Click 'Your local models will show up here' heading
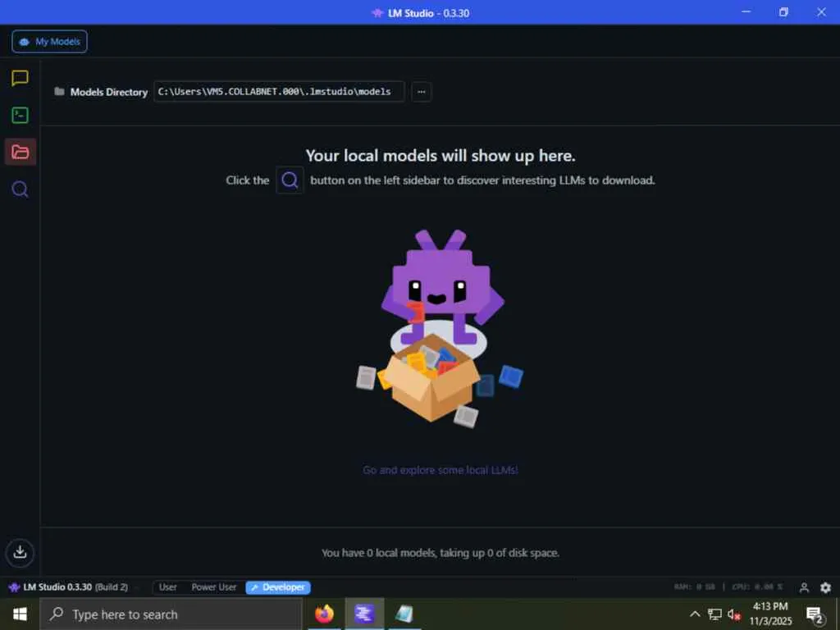This screenshot has height=630, width=840. 441,156
